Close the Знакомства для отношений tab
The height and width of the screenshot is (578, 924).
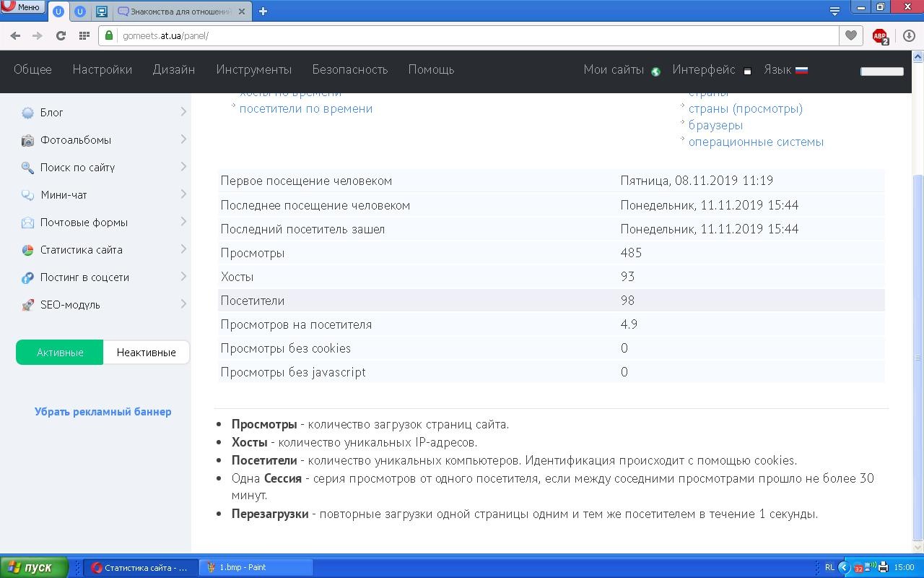(x=242, y=12)
